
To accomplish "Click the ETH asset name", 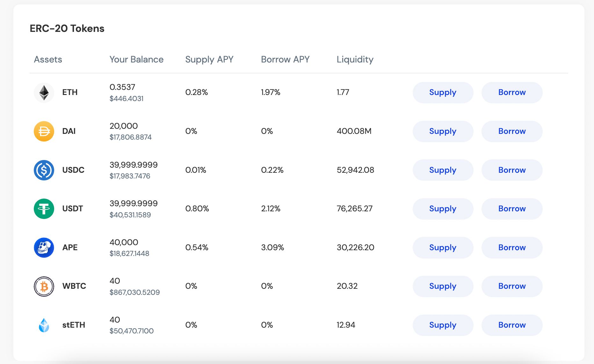I will (x=70, y=92).
